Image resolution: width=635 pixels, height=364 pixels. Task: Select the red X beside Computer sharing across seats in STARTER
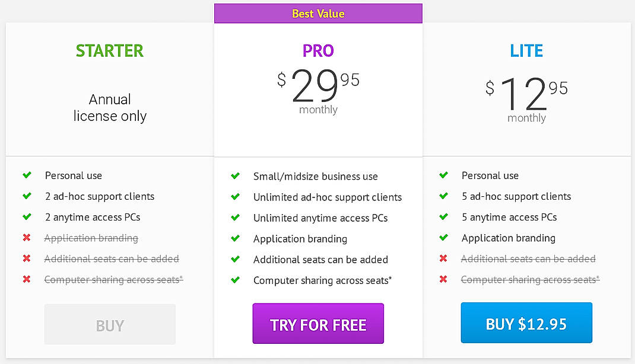(27, 279)
